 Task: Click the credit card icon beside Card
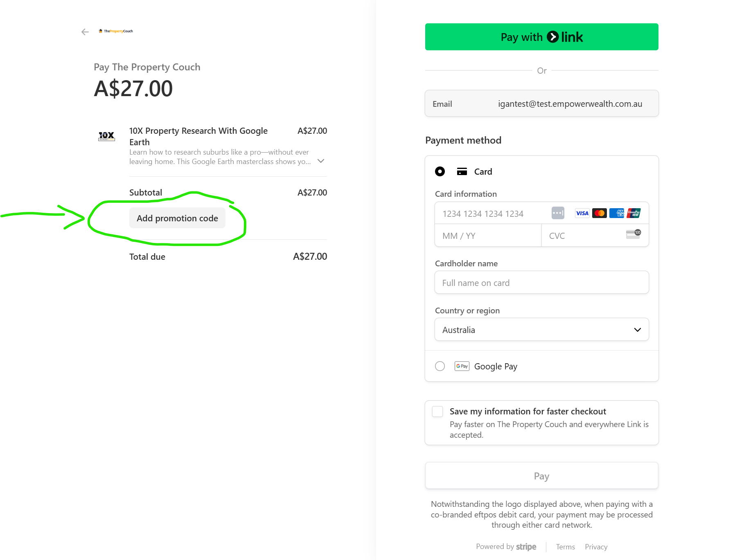tap(462, 171)
